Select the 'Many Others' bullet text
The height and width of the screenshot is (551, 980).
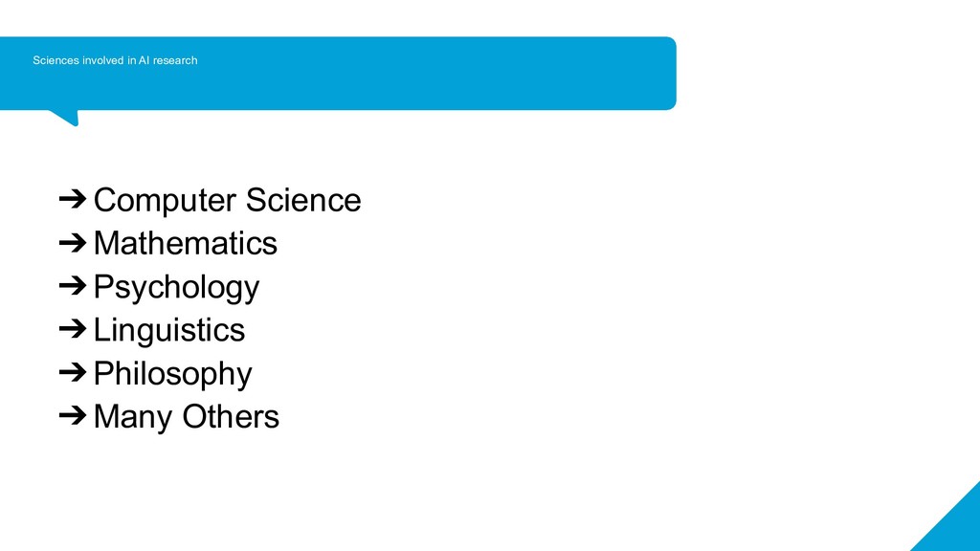[x=186, y=416]
